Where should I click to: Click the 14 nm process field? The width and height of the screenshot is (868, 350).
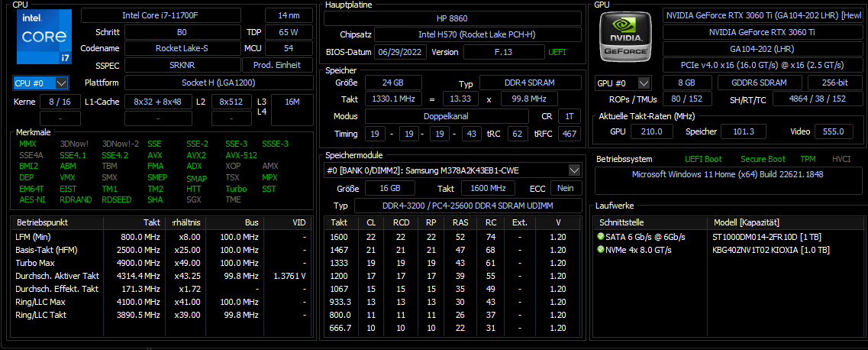[x=289, y=15]
